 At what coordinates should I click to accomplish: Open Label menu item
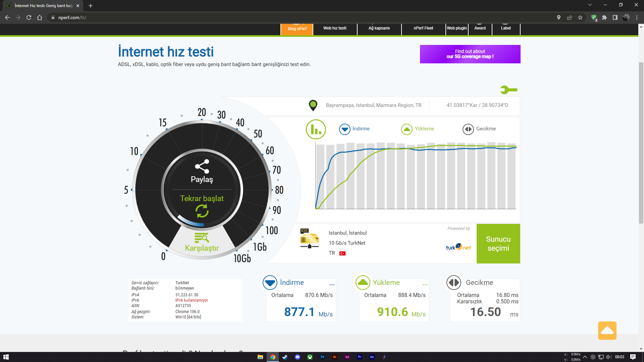point(506,28)
